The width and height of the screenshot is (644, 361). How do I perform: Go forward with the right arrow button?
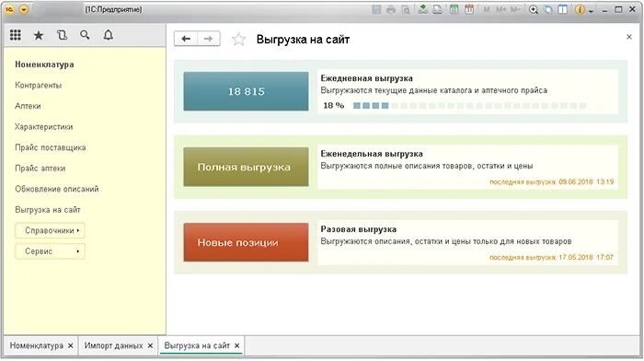[x=209, y=39]
